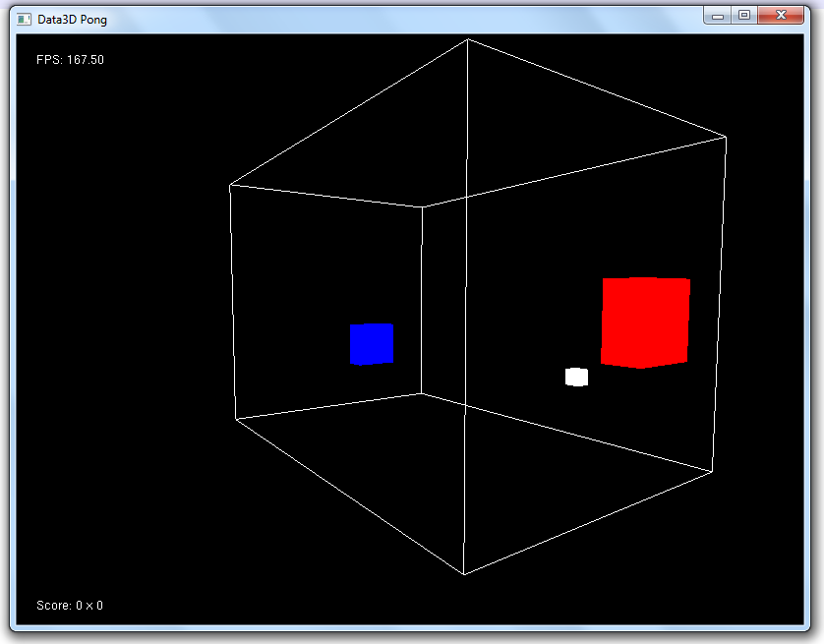The image size is (824, 644).
Task: Close the Data3D Pong window
Action: [x=781, y=16]
